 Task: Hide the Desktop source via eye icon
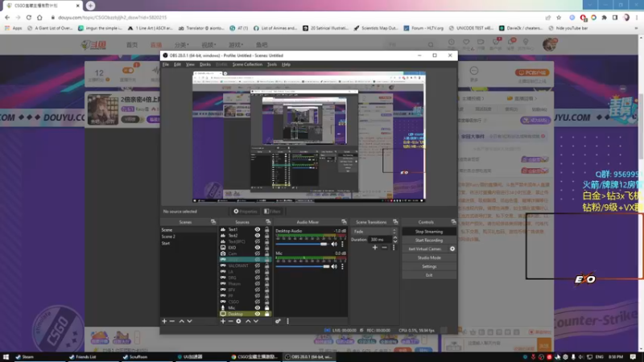tap(258, 314)
